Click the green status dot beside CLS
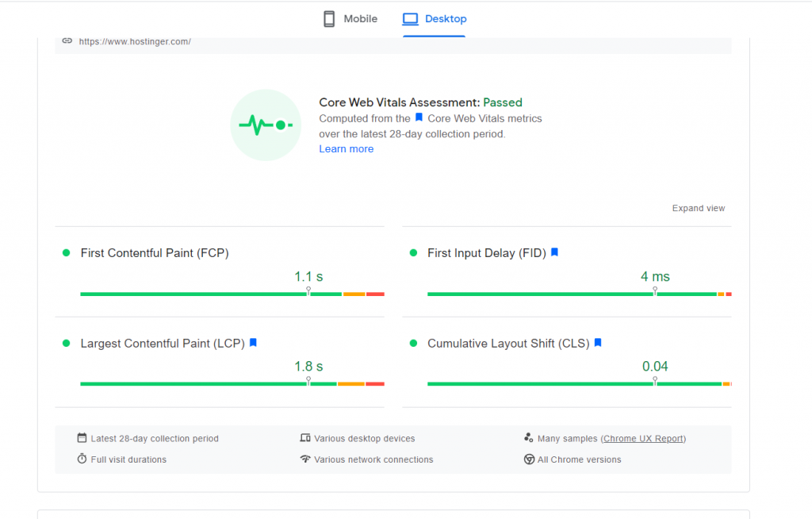Viewport: 812px width, 519px height. click(412, 343)
